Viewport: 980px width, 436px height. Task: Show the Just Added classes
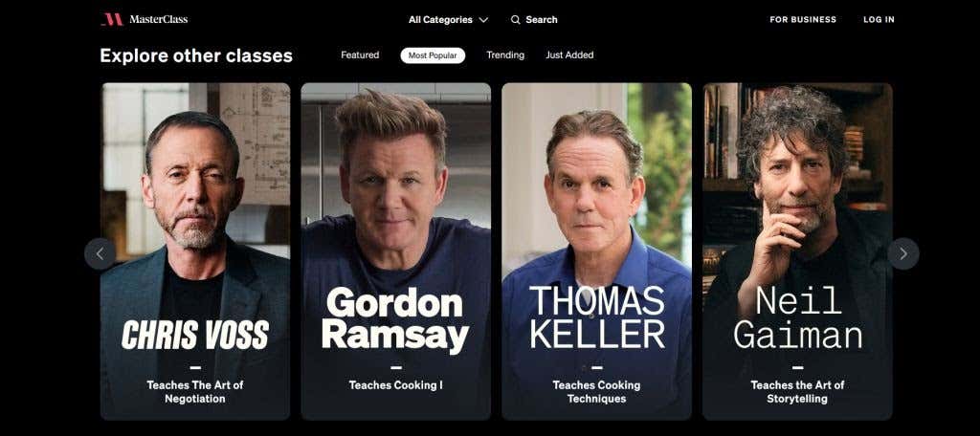click(x=569, y=54)
